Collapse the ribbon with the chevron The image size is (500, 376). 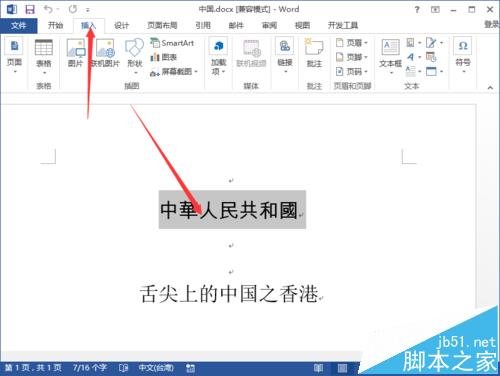(490, 87)
